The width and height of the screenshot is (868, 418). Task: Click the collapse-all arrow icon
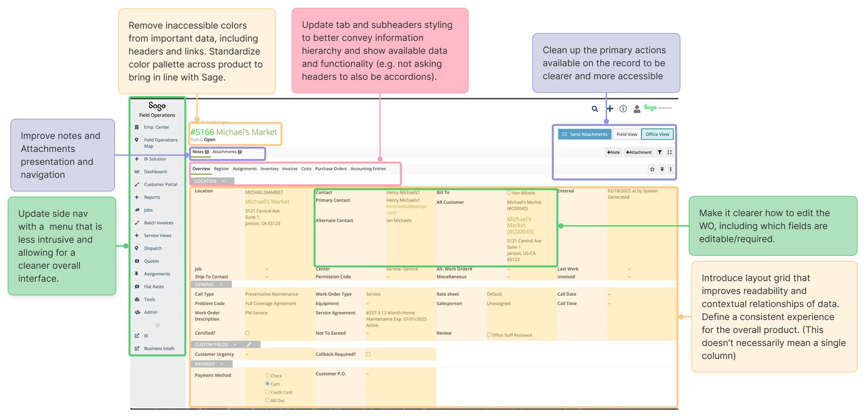point(661,169)
